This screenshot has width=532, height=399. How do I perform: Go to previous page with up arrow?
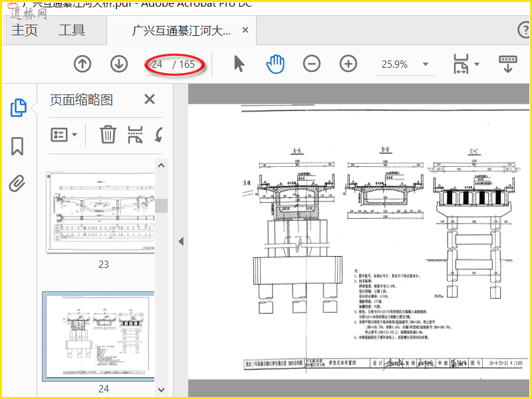pyautogui.click(x=82, y=64)
